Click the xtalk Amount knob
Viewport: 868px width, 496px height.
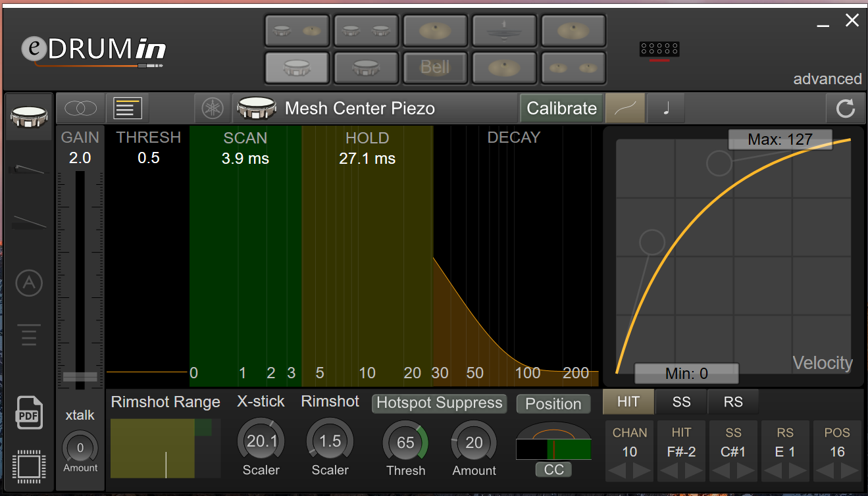pos(80,448)
